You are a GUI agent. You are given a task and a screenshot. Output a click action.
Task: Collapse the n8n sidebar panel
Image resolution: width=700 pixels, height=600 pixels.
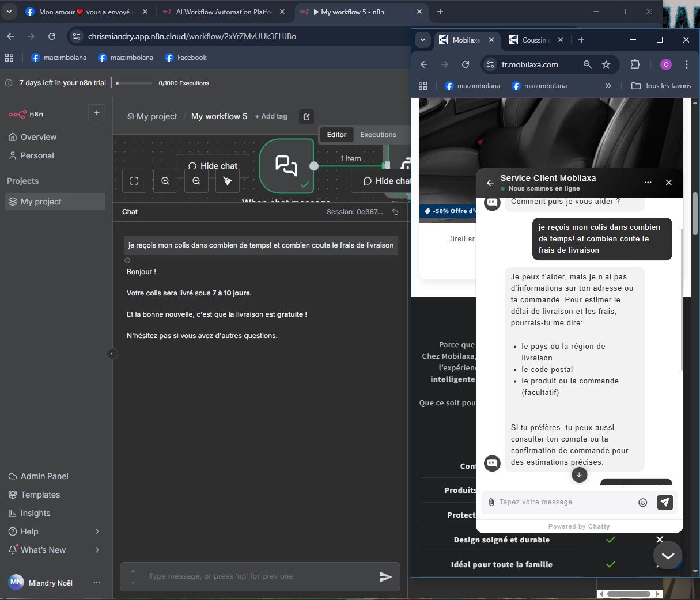(x=112, y=354)
